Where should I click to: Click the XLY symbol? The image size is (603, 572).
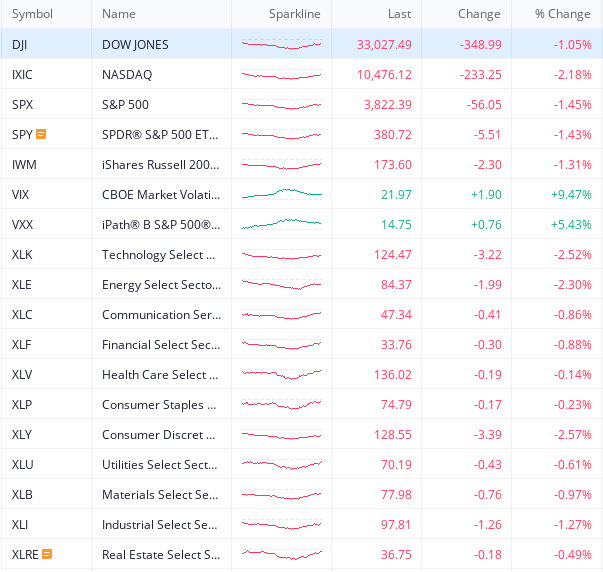tap(22, 434)
